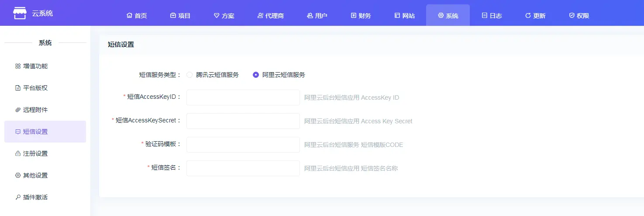Open 注册设置 in the sidebar
Image resolution: width=644 pixels, height=216 pixels.
point(45,153)
